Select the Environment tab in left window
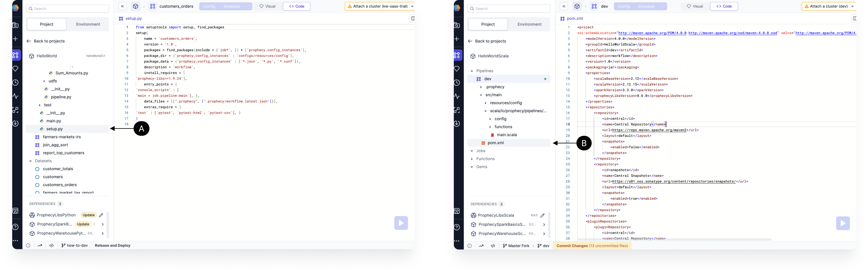The height and width of the screenshot is (274, 868). click(x=88, y=24)
